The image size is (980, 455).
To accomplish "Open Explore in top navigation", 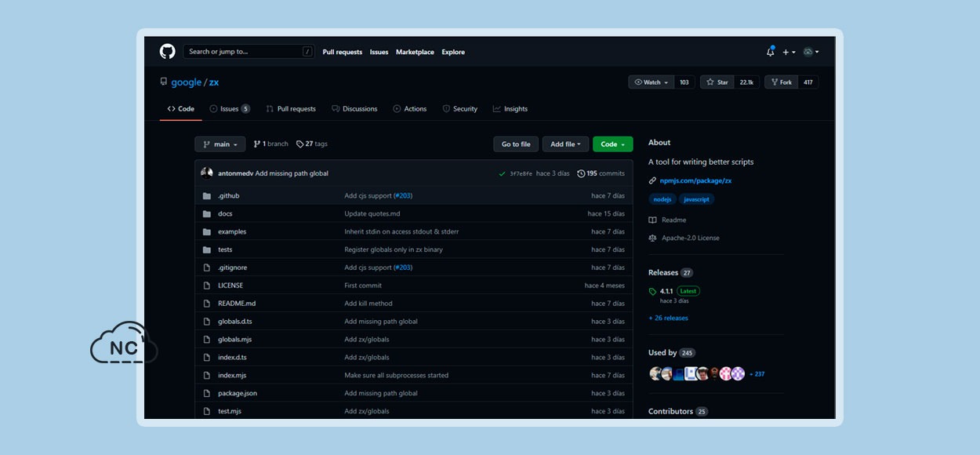I will click(x=453, y=53).
